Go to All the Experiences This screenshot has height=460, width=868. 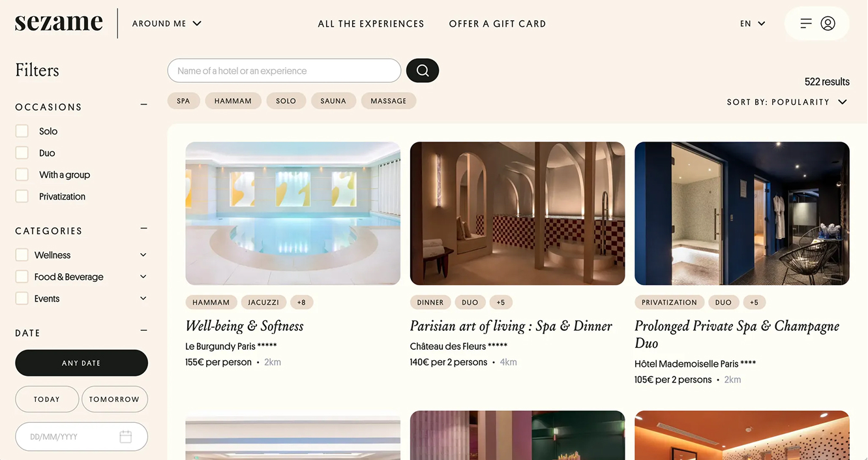(371, 23)
